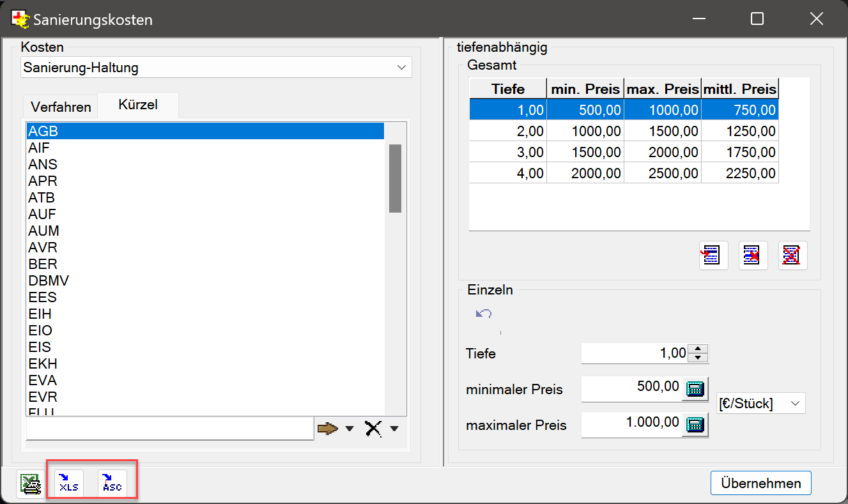
Task: Click the delete single row icon
Action: [753, 256]
